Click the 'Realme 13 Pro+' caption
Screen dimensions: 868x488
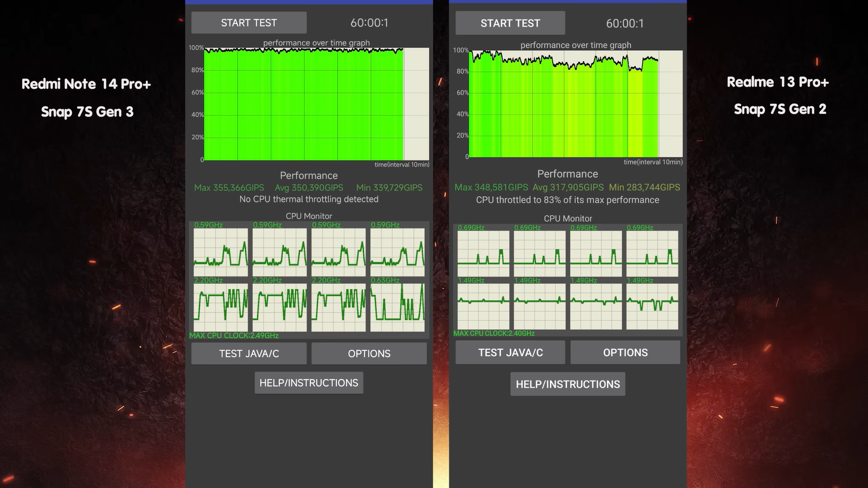778,82
